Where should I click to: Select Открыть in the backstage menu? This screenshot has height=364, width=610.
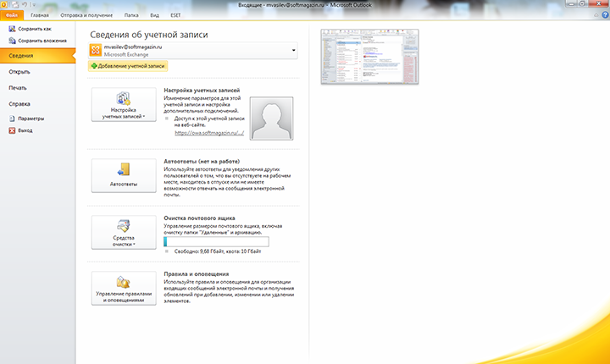click(19, 72)
